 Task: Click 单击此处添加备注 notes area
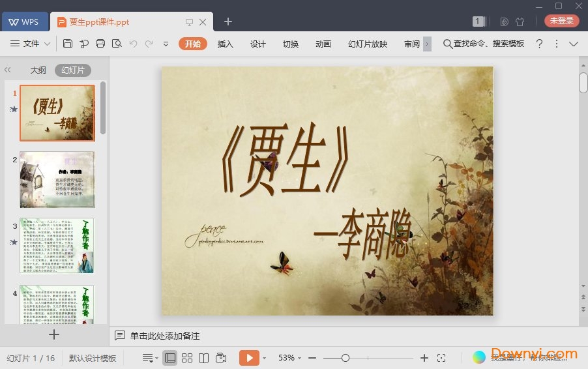point(165,336)
